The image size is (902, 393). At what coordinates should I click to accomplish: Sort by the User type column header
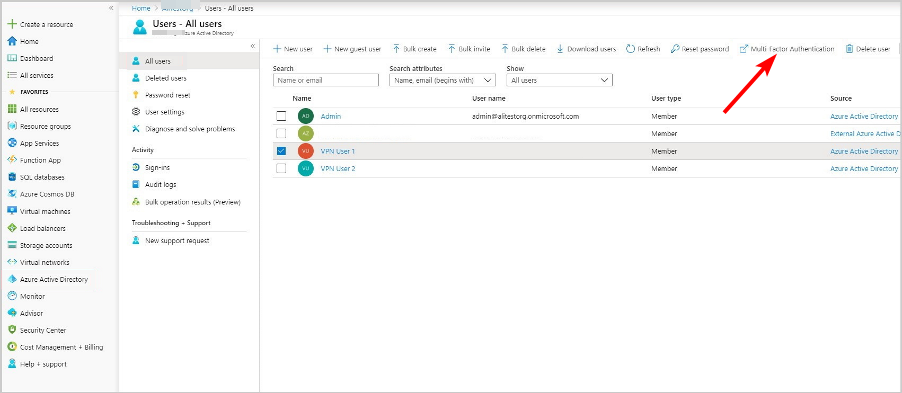[666, 98]
